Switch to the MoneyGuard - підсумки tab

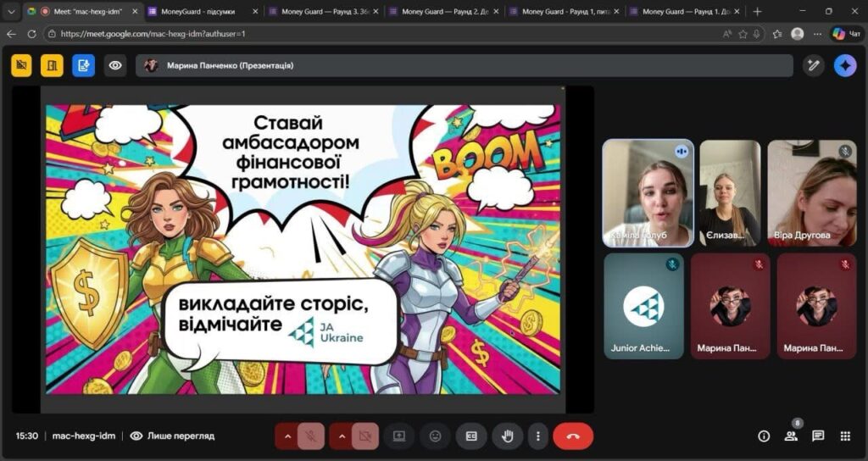pos(199,11)
